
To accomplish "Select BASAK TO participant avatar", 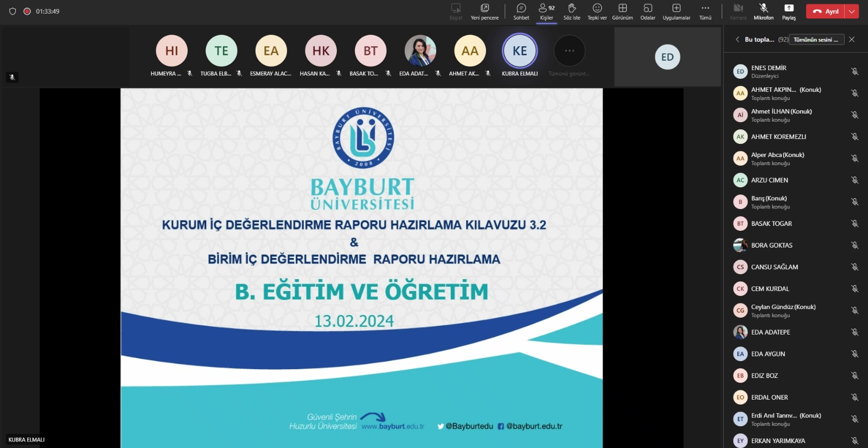I will (371, 51).
